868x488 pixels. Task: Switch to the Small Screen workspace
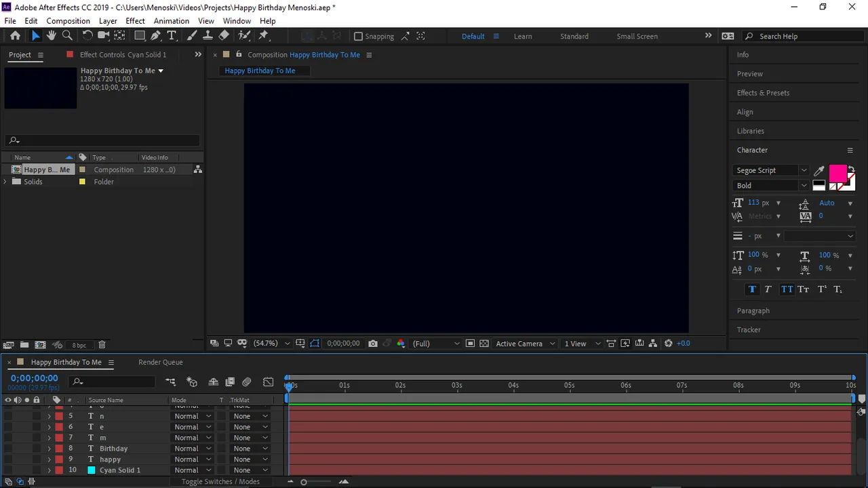pos(637,37)
